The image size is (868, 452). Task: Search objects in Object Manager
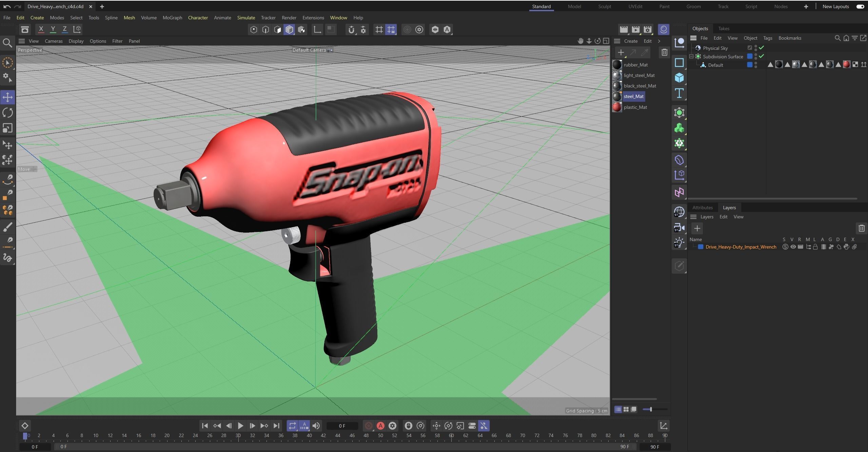click(x=837, y=38)
